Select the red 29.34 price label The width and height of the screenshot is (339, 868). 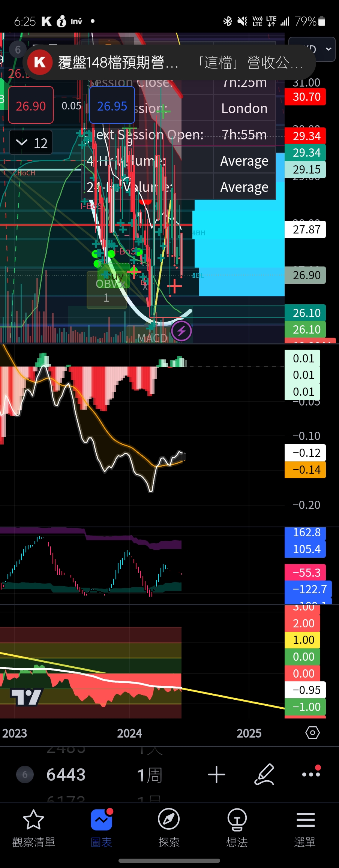coord(305,136)
